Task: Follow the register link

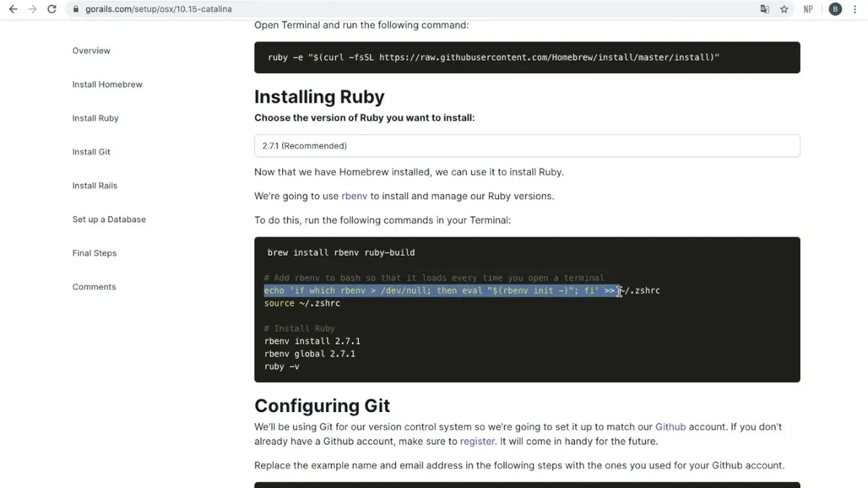Action: pos(477,441)
